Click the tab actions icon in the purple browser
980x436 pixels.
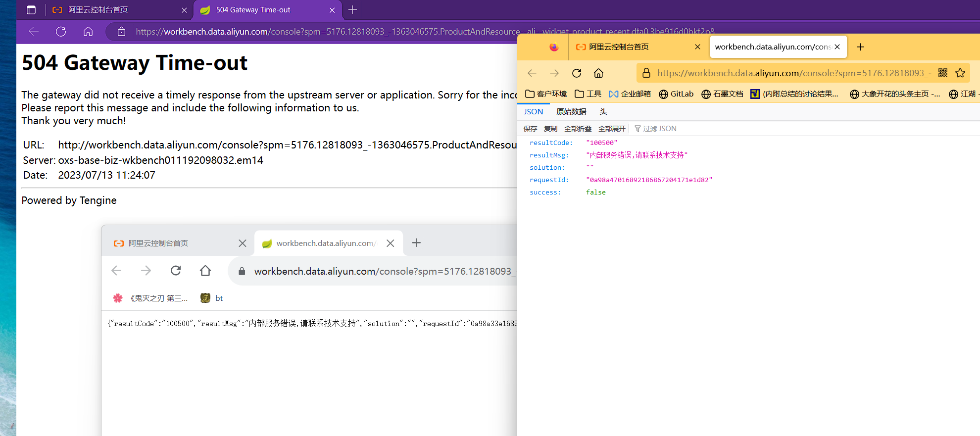click(x=31, y=10)
